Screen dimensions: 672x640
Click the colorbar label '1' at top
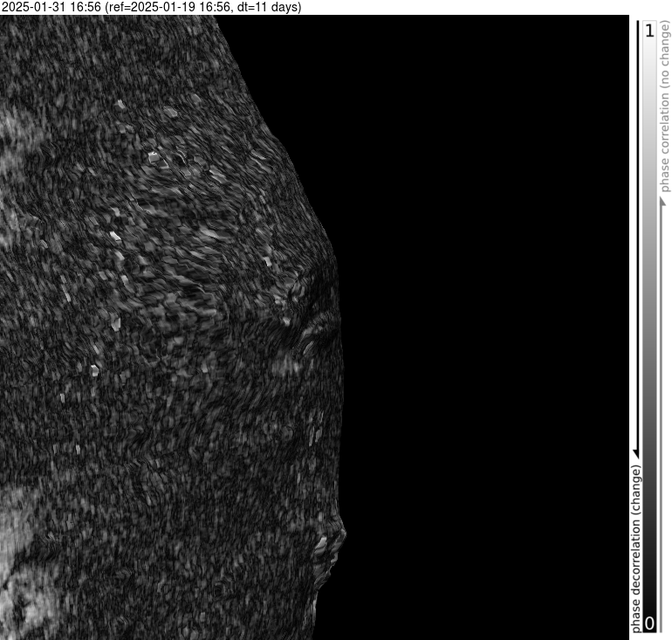click(649, 31)
